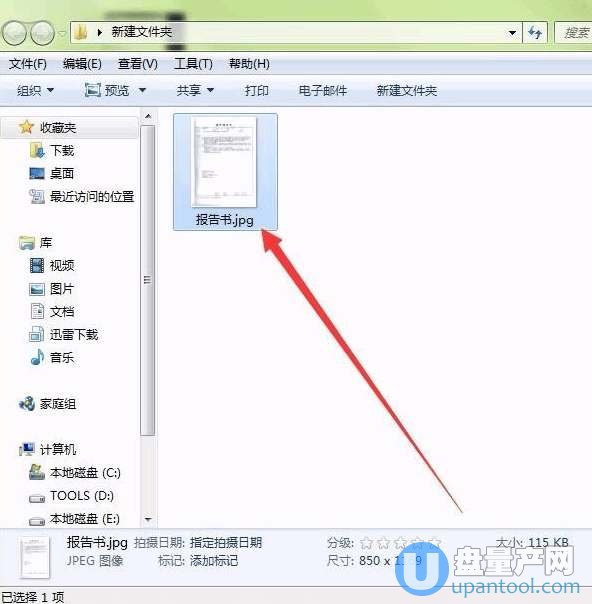
Task: Click the 电子邮件 toolbar button
Action: point(323,91)
